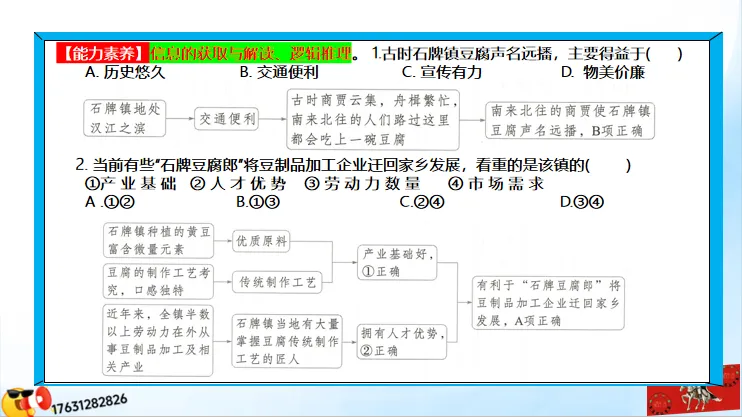742x417 pixels.
Task: Click the megaphone emoji icon
Action: [x=26, y=401]
